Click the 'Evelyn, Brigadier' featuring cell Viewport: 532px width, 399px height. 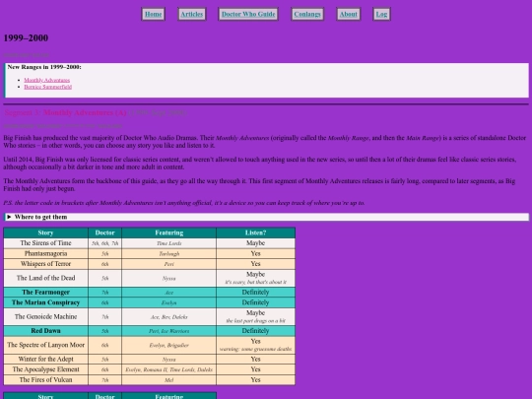(x=169, y=345)
